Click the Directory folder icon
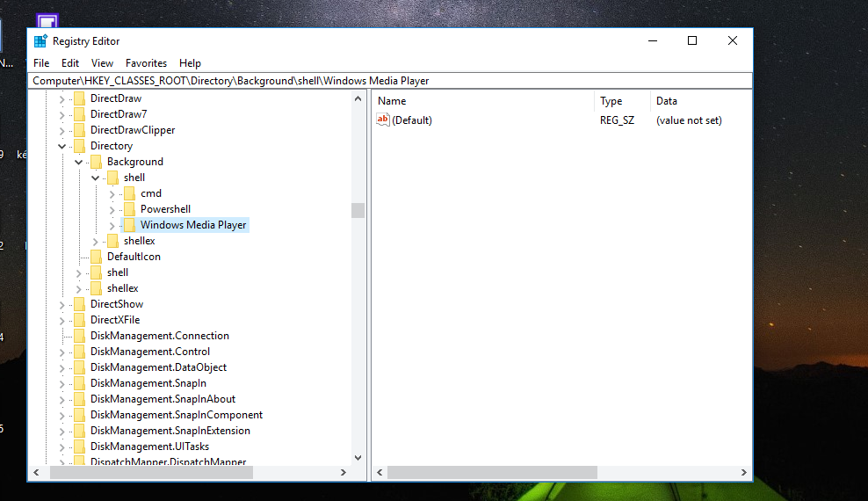 79,146
